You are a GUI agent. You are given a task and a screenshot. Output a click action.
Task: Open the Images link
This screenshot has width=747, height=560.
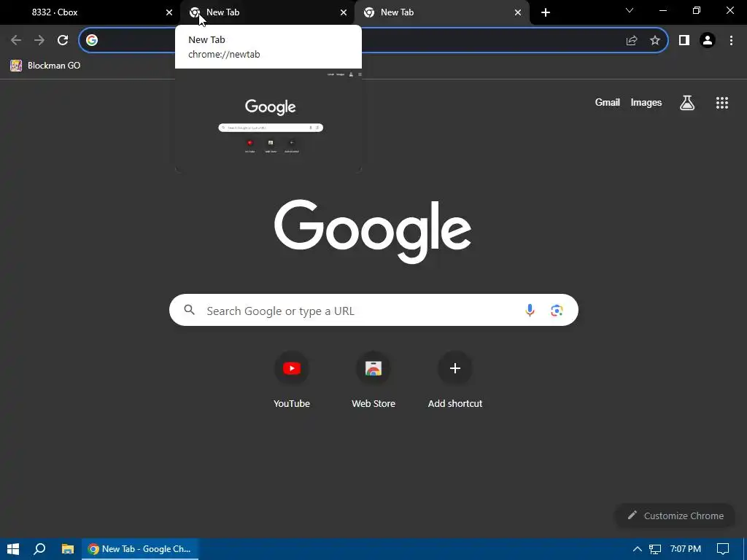click(x=646, y=102)
